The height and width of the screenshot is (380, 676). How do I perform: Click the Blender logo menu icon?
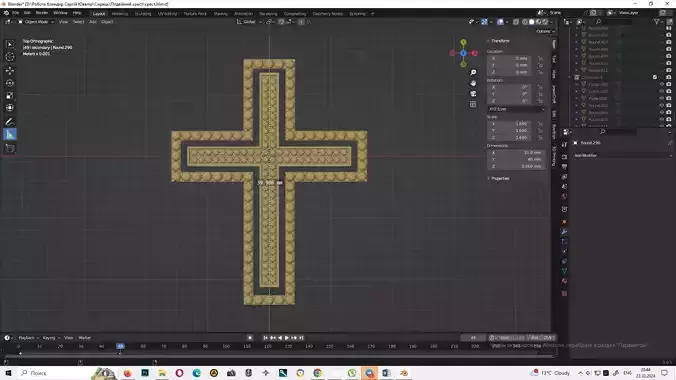click(6, 13)
